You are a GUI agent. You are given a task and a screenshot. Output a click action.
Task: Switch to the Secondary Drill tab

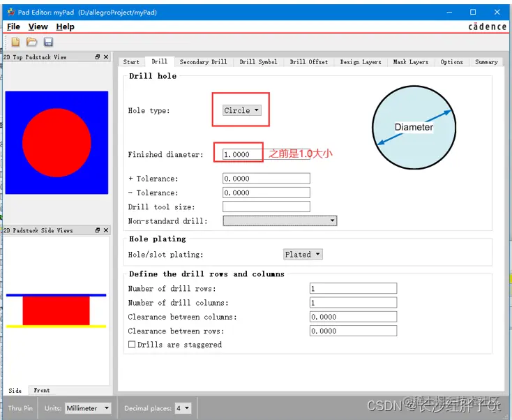point(204,61)
